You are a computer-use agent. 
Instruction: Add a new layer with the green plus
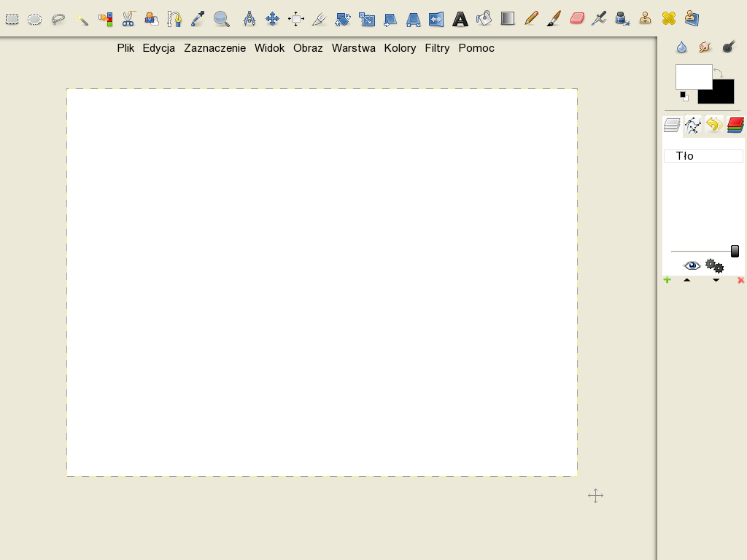tap(667, 280)
